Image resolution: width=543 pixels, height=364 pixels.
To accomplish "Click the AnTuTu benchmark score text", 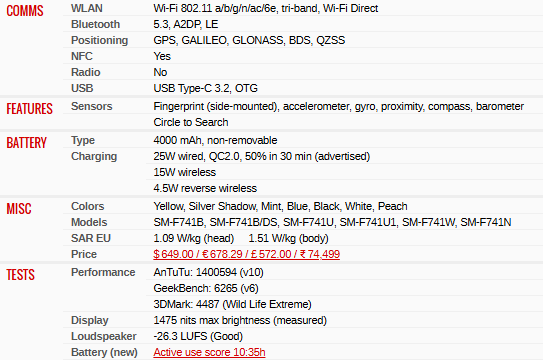I will tap(208, 272).
